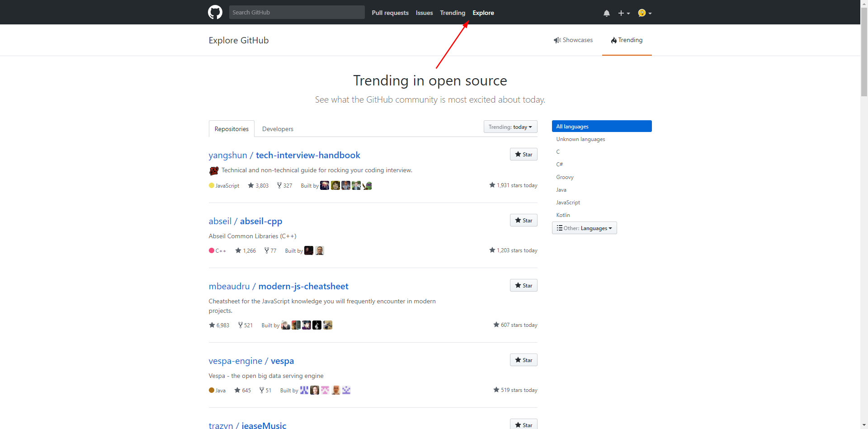Image resolution: width=868 pixels, height=429 pixels.
Task: Click yellow JavaScript language dot of tech-interview-handbook
Action: 211,185
